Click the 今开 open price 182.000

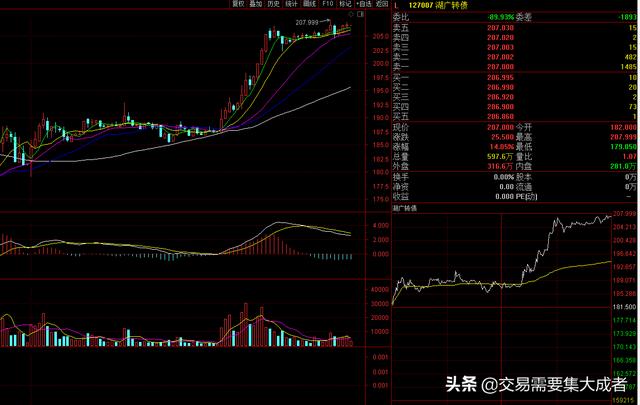(x=623, y=127)
